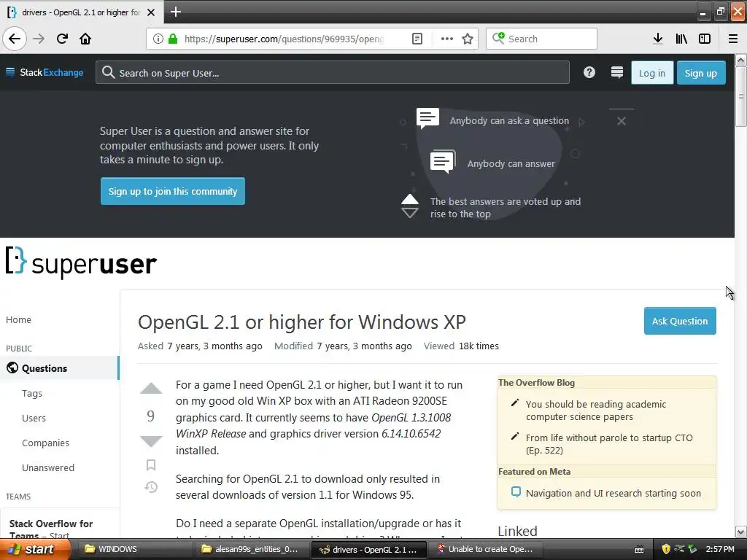747x560 pixels.
Task: Toggle reader view icon in address bar
Action: [417, 39]
